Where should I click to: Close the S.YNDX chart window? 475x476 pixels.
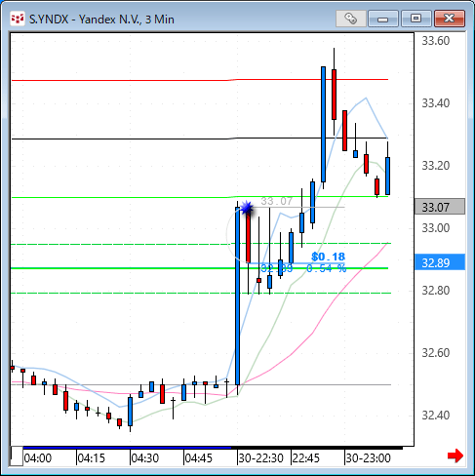[450, 19]
